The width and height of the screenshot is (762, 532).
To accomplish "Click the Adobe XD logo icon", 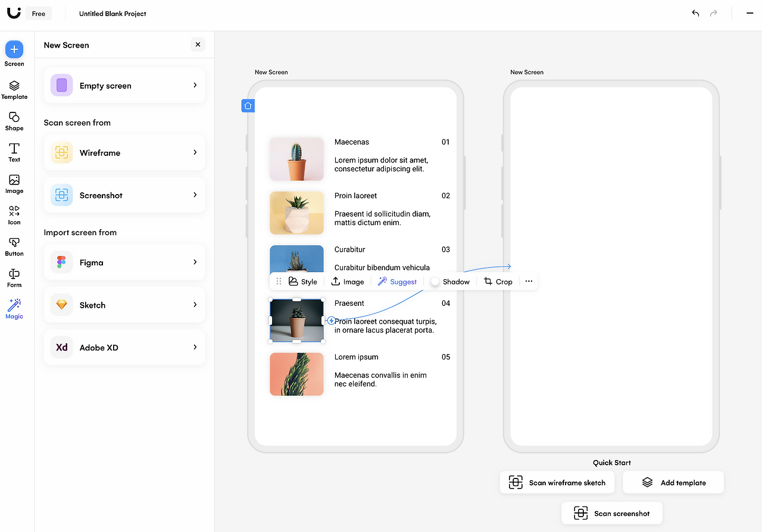I will (62, 348).
